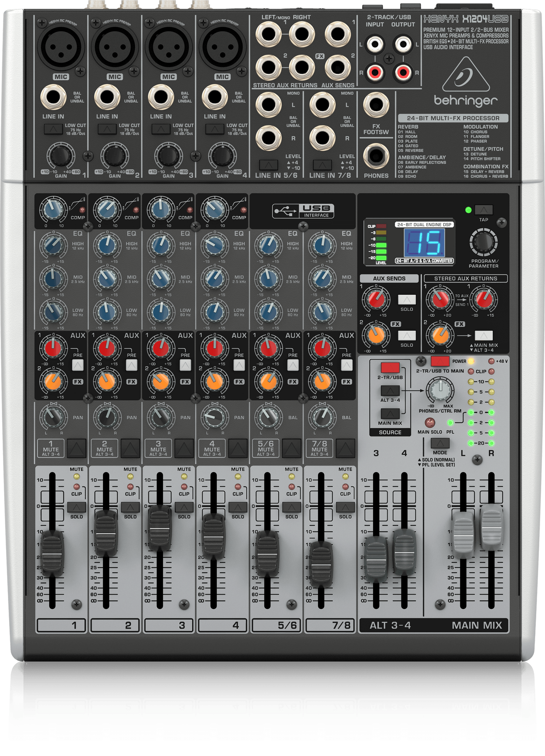This screenshot has height=756, width=545.
Task: Toggle channel 4 AUX PRE switch
Action: pos(239,365)
